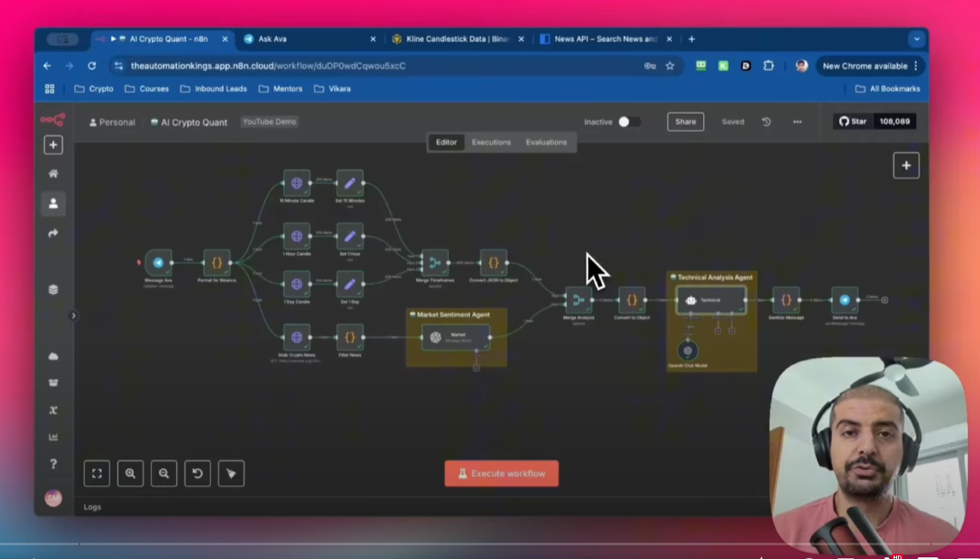
Task: Open the Chrome tab list dropdown arrow
Action: [x=916, y=38]
